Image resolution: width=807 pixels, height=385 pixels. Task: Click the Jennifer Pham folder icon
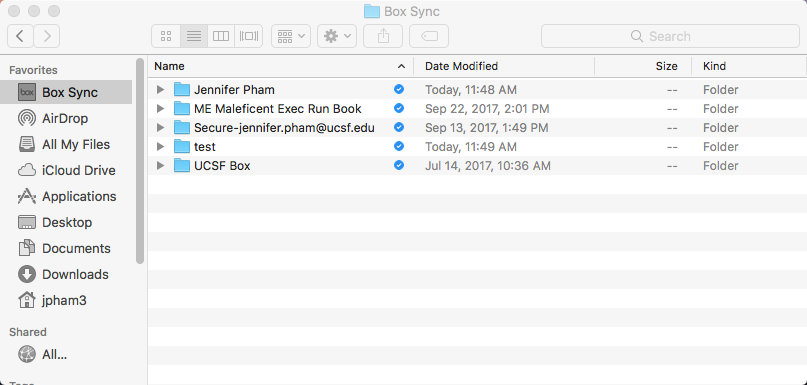(182, 90)
